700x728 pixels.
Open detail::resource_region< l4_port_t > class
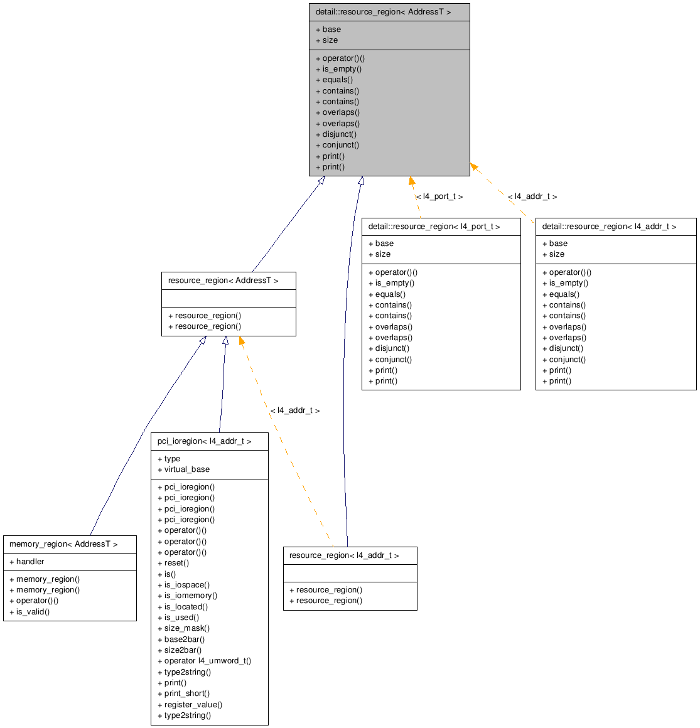pos(441,227)
